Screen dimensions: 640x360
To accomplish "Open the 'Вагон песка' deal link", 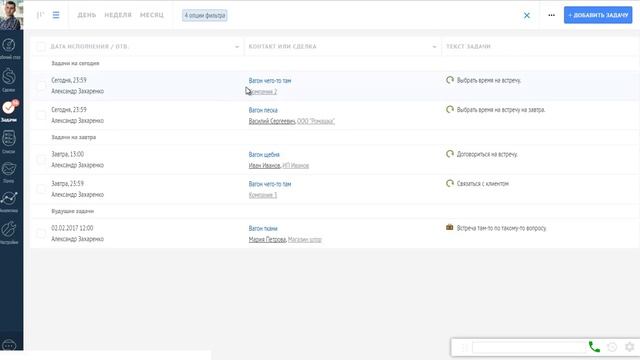I will (263, 110).
